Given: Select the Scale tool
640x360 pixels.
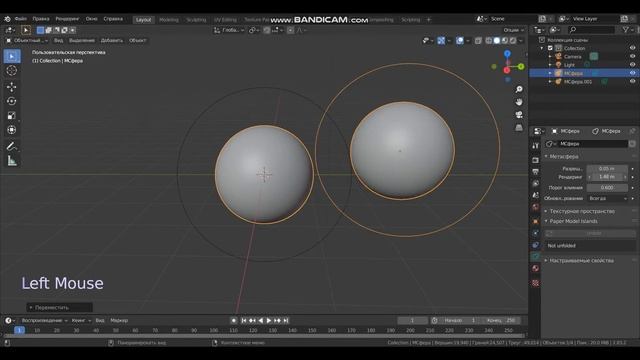Looking at the screenshot, I should point(12,116).
